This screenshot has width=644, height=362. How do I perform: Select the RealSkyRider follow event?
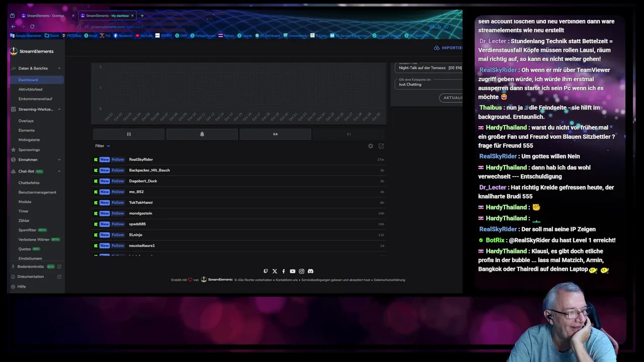click(239, 160)
